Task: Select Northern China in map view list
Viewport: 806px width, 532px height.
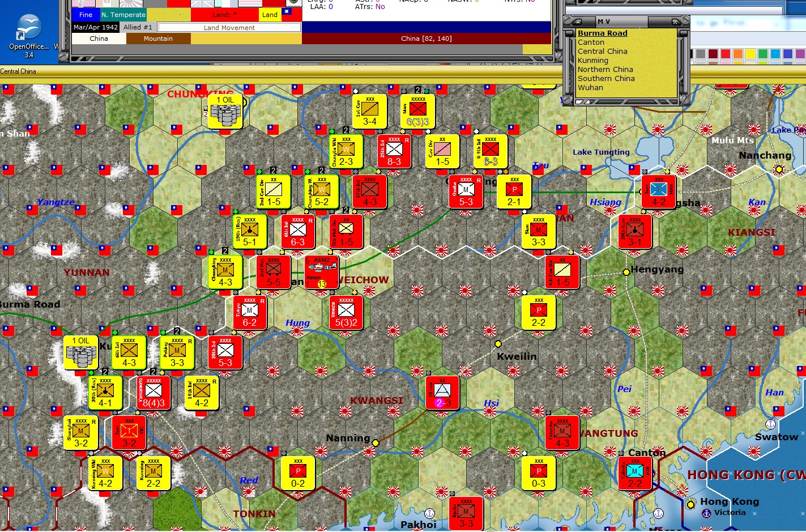Action: click(605, 70)
